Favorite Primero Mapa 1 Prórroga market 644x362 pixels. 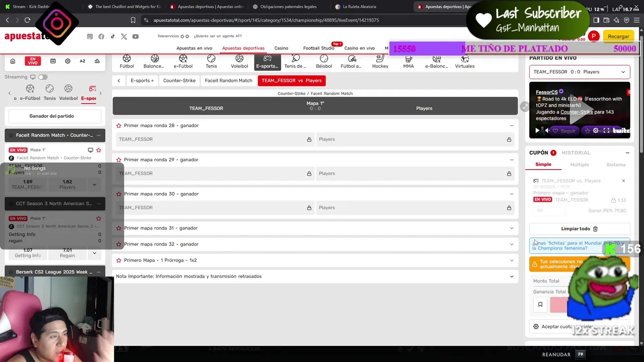pos(119,260)
